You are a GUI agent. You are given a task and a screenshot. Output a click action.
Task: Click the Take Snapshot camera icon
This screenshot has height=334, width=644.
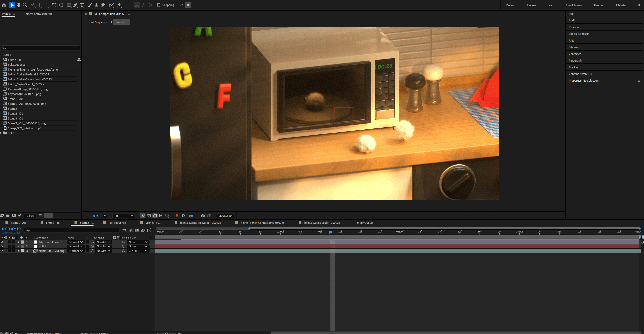pyautogui.click(x=202, y=216)
